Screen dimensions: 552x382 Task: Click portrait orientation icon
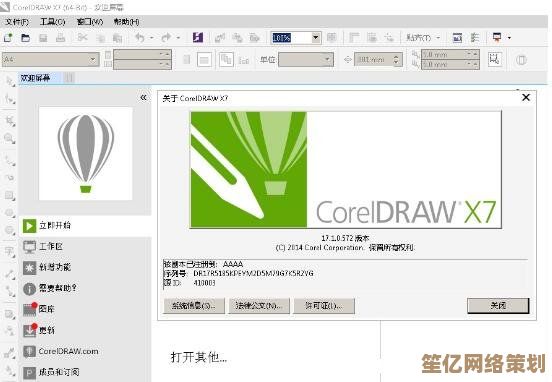pos(187,60)
